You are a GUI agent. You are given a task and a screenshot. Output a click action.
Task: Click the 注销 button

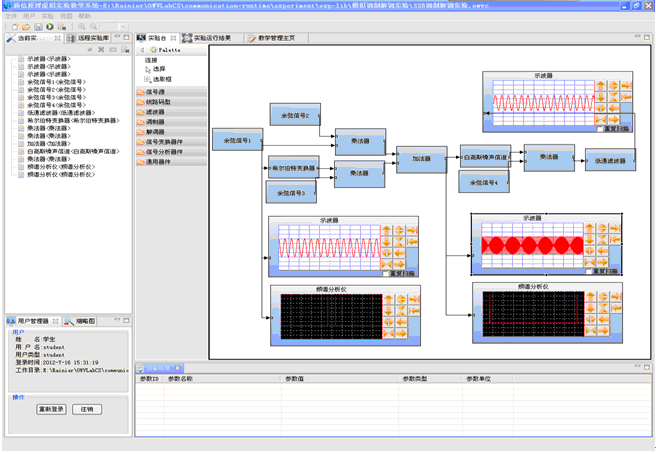click(x=87, y=409)
